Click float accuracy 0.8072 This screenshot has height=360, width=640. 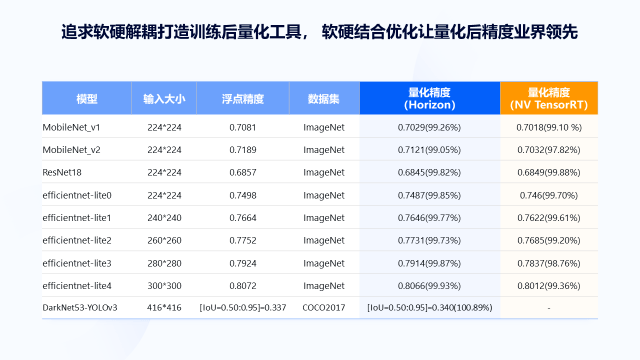(x=243, y=286)
